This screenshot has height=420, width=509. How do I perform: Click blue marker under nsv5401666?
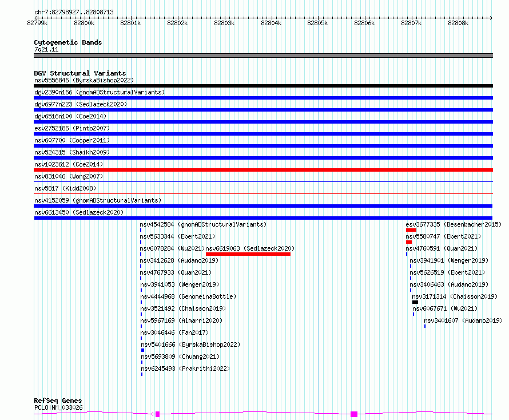click(x=142, y=350)
